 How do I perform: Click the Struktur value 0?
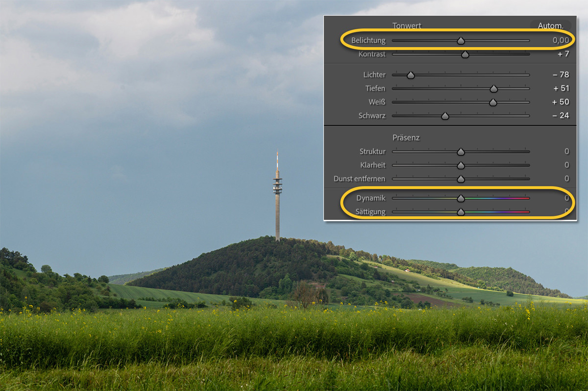(x=567, y=151)
